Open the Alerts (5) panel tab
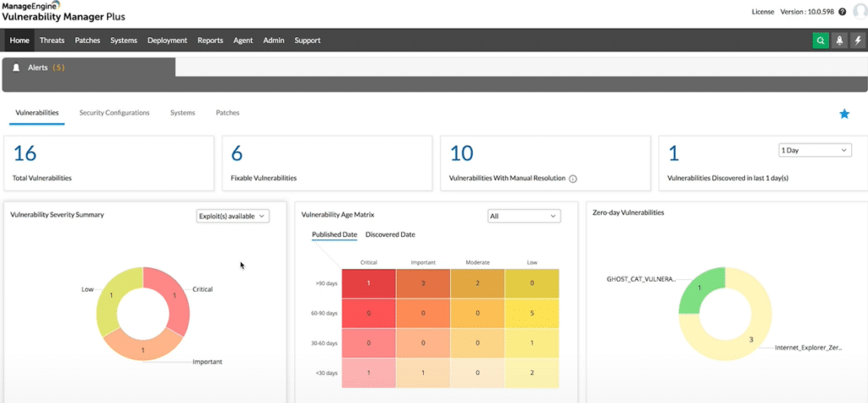The width and height of the screenshot is (868, 403). tap(88, 67)
